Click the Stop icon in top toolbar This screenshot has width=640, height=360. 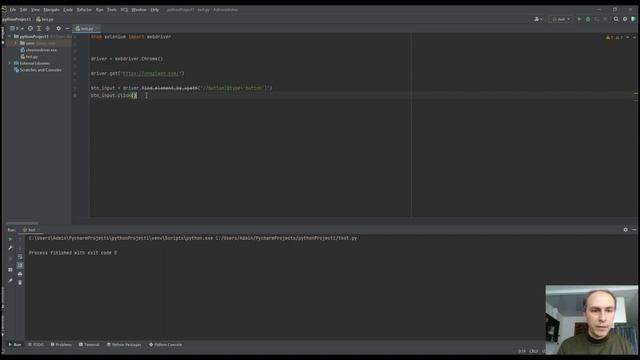pos(605,19)
